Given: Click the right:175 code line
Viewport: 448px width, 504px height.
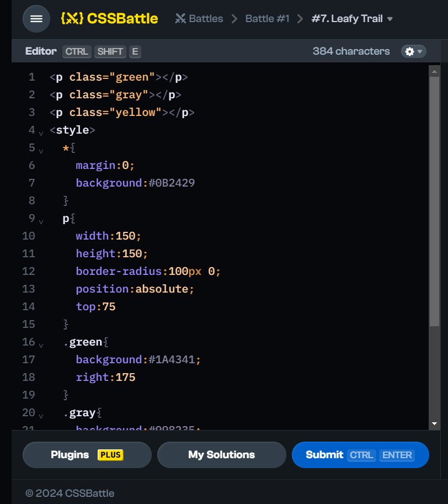Looking at the screenshot, I should (106, 378).
